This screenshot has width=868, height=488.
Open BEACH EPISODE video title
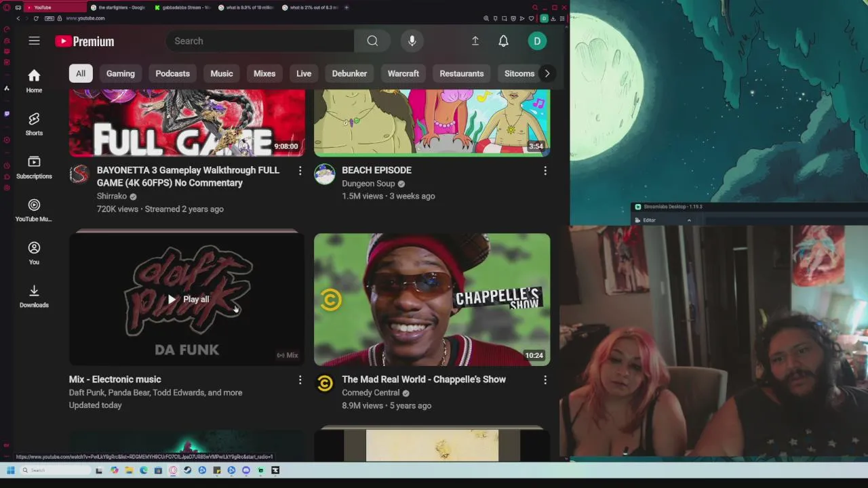tap(376, 170)
